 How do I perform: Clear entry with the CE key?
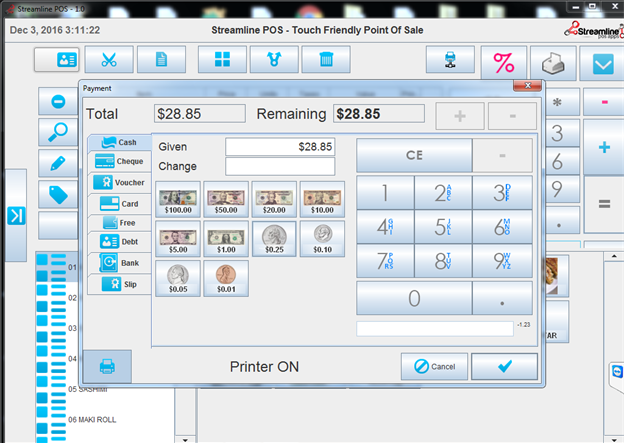(x=414, y=155)
